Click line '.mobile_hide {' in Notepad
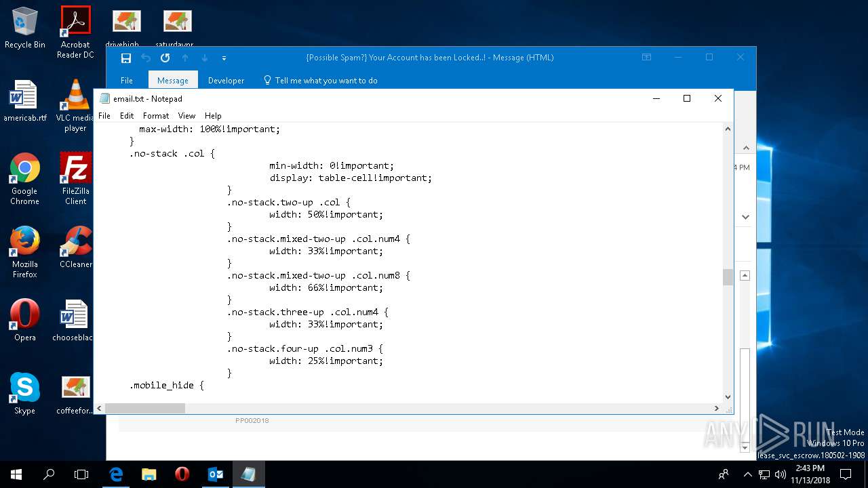The width and height of the screenshot is (868, 488). (x=167, y=385)
